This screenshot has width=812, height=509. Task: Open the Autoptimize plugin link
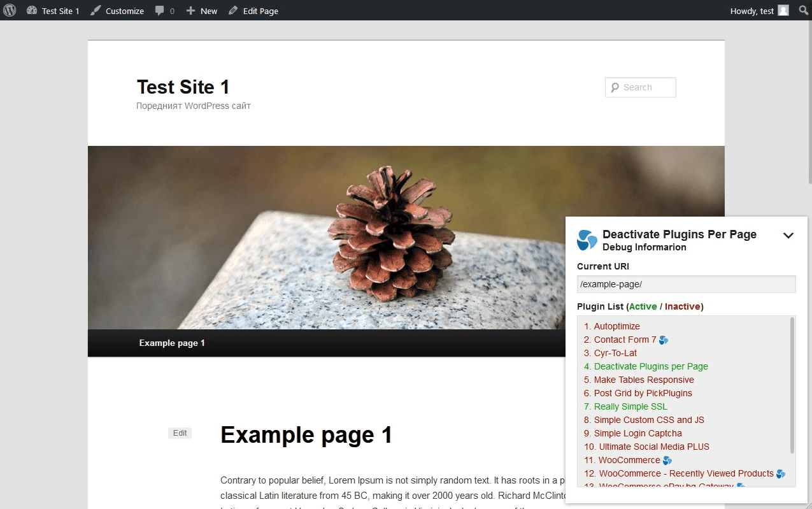tap(616, 326)
